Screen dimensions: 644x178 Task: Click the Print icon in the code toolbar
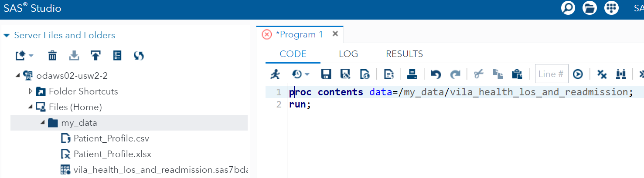412,74
